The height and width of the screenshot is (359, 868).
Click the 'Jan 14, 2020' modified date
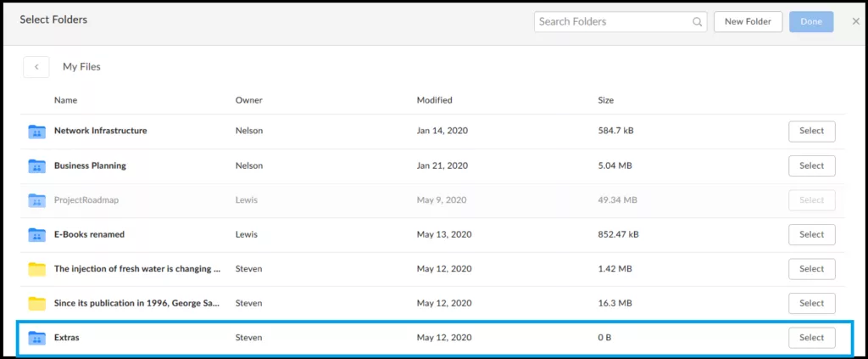pos(442,132)
